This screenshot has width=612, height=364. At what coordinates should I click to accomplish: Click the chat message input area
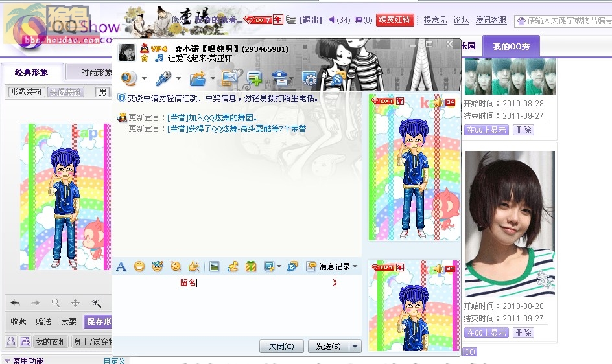click(x=237, y=306)
